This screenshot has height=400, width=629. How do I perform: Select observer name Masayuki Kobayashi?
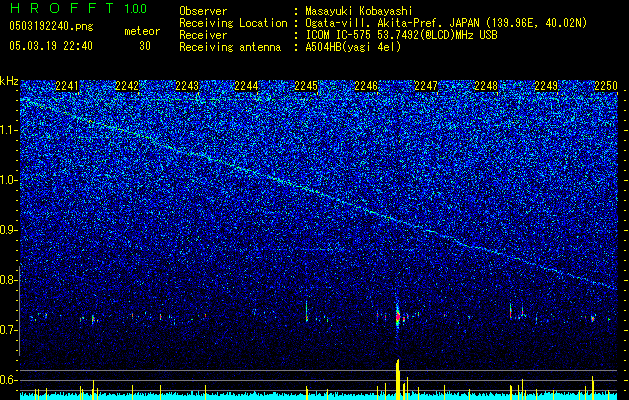click(x=359, y=11)
